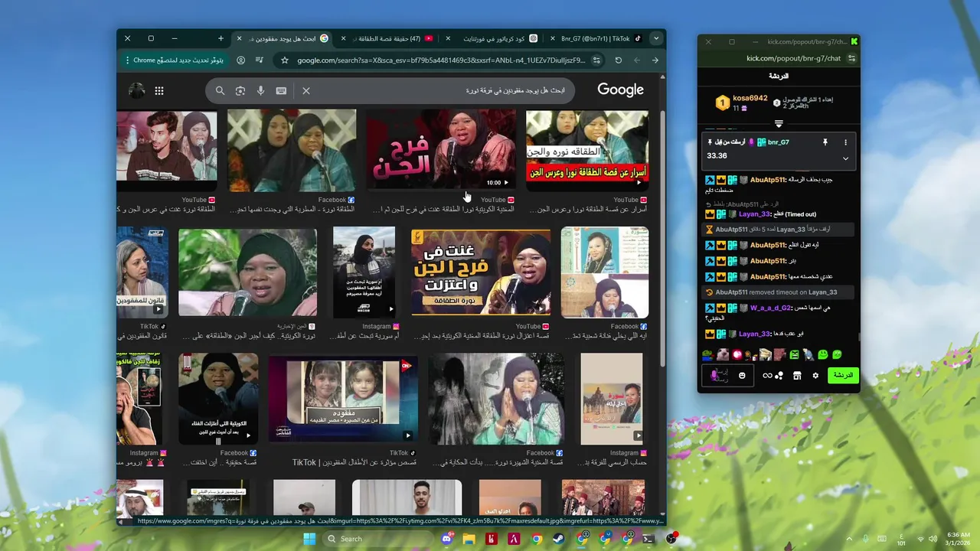Open Google Lens image search icon
The image size is (980, 551).
tap(240, 91)
